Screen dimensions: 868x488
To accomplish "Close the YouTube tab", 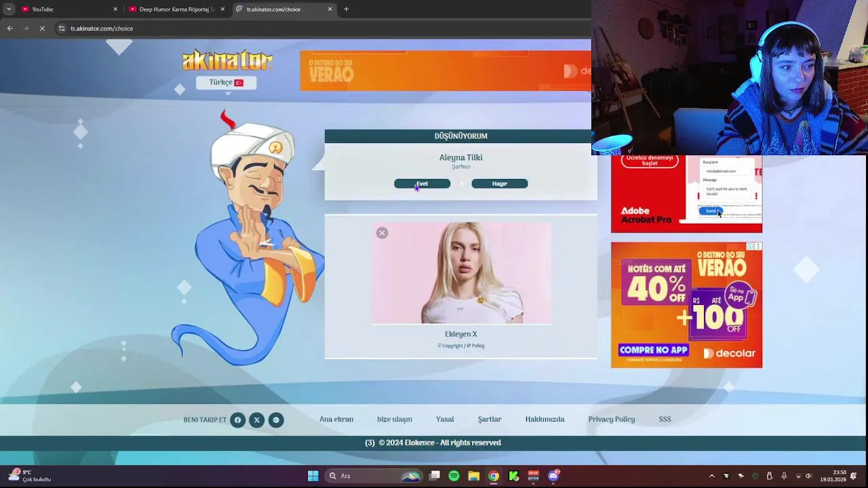I will (x=115, y=9).
